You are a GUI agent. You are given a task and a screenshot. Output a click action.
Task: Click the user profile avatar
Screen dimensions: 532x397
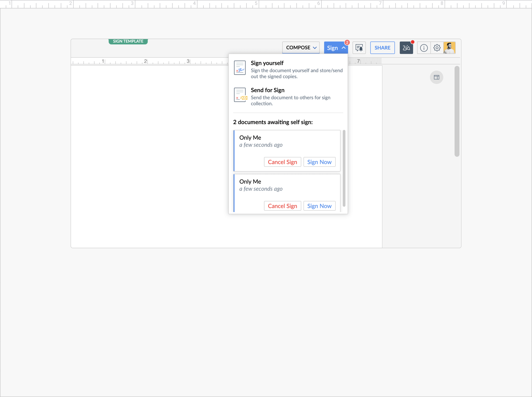click(449, 48)
